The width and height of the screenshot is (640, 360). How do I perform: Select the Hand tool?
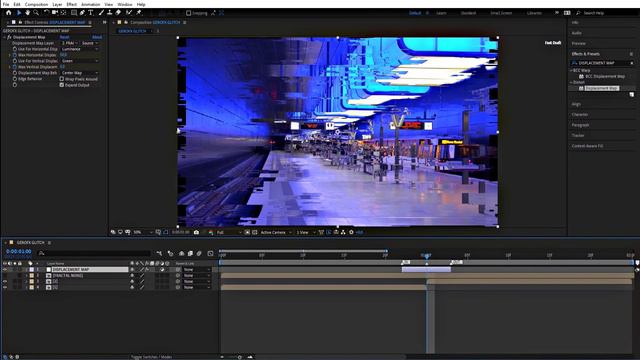pyautogui.click(x=27, y=13)
